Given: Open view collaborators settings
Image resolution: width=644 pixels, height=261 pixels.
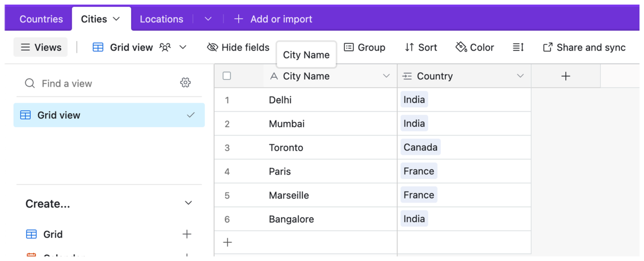Looking at the screenshot, I should click(165, 47).
